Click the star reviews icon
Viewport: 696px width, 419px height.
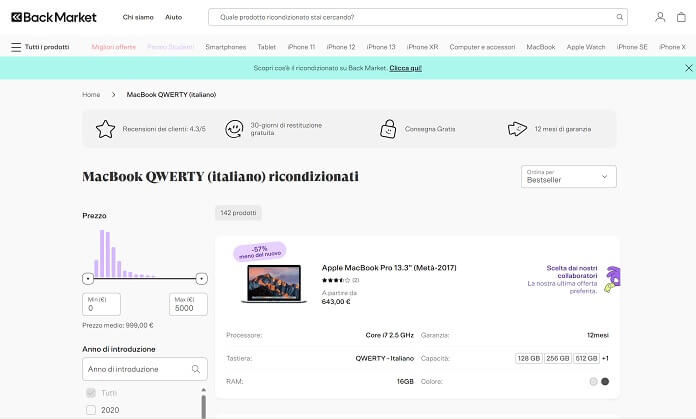[105, 129]
